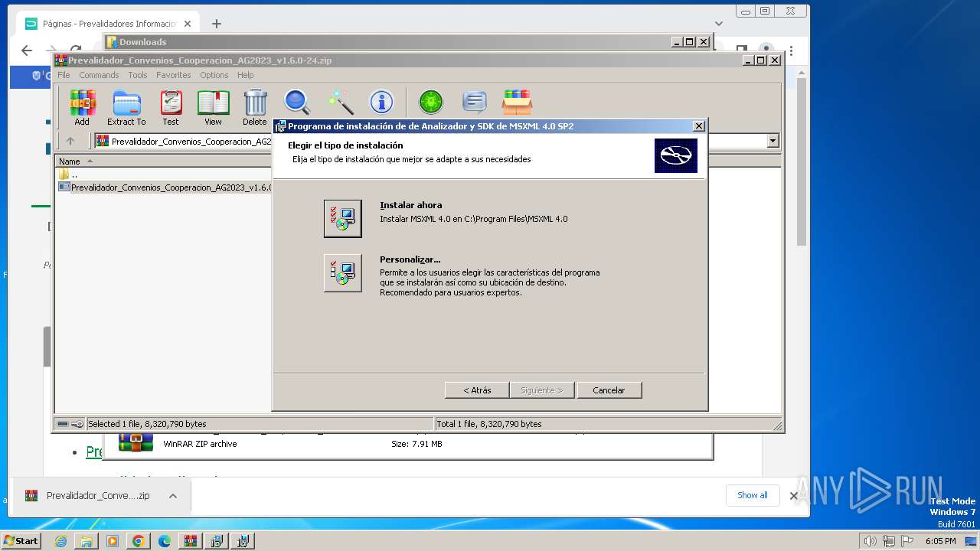The width and height of the screenshot is (980, 551).
Task: Open Chrome tab search chevron
Action: pyautogui.click(x=718, y=24)
